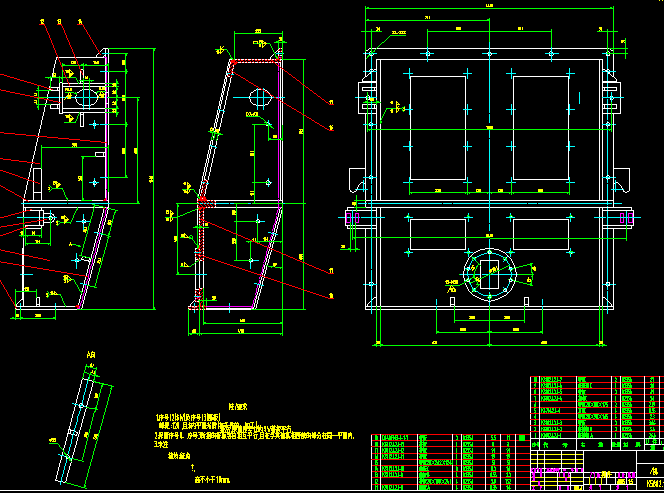Select the round hole in the left side view
Screen dimensions: 664x493
[86, 97]
